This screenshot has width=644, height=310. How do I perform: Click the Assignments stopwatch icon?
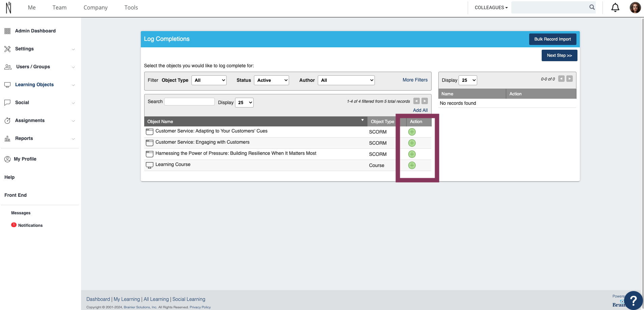(x=7, y=121)
